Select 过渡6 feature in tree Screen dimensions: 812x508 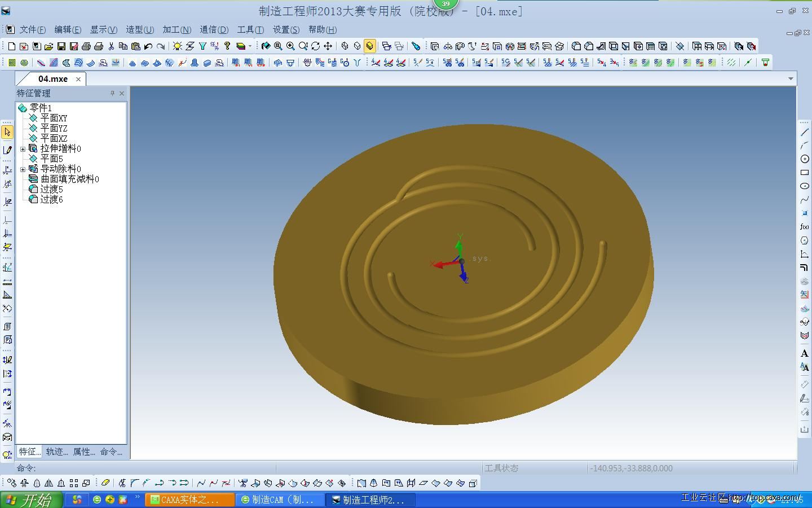point(51,199)
